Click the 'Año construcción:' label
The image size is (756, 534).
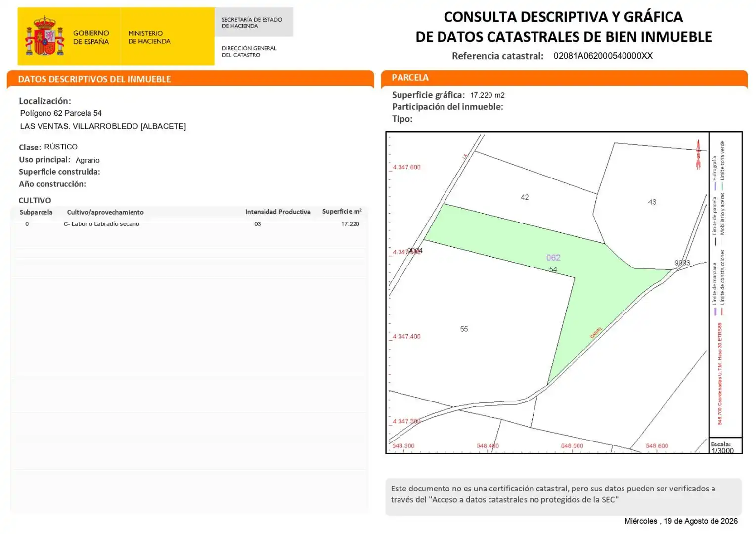pyautogui.click(x=52, y=184)
